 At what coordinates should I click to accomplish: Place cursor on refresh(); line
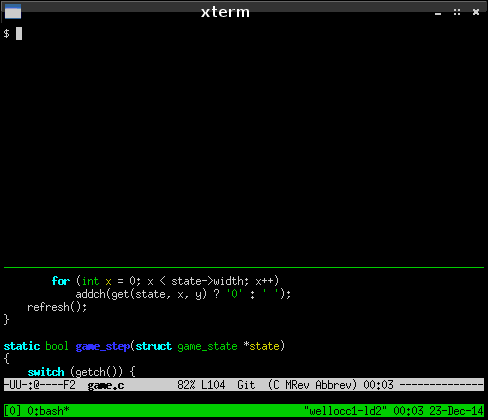[57, 307]
